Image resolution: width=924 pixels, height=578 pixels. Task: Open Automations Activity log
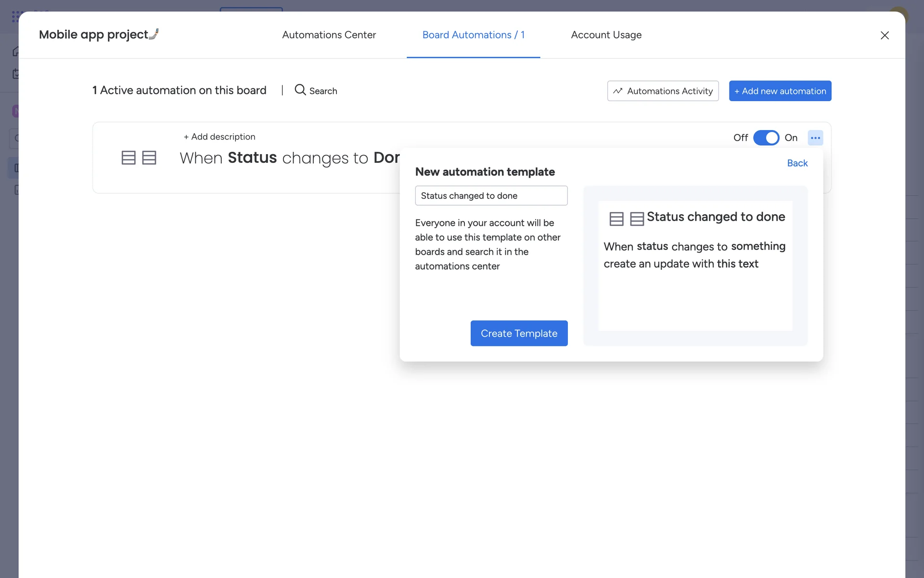(x=669, y=91)
